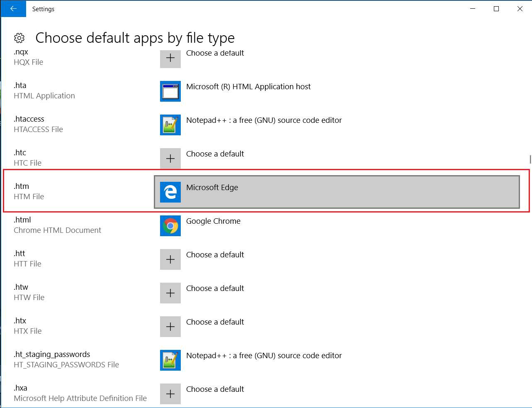Click the .hta extension text
The height and width of the screenshot is (408, 532).
(x=20, y=85)
